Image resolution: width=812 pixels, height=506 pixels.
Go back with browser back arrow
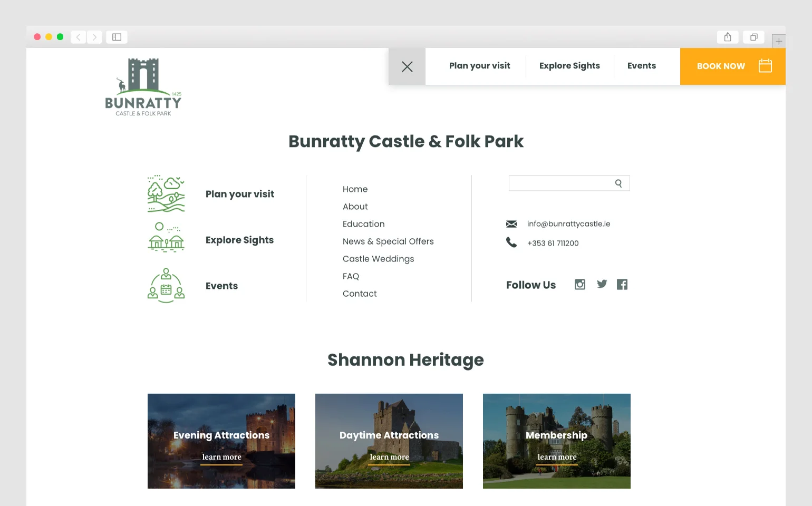coord(79,37)
